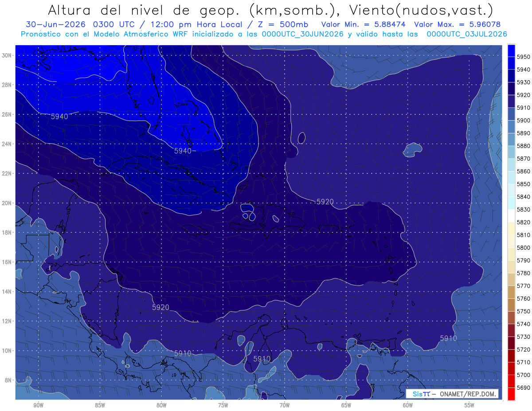This screenshot has width=532, height=411.
Task: Click the 5920 contour label northeast of Hispaniola
Action: point(325,201)
